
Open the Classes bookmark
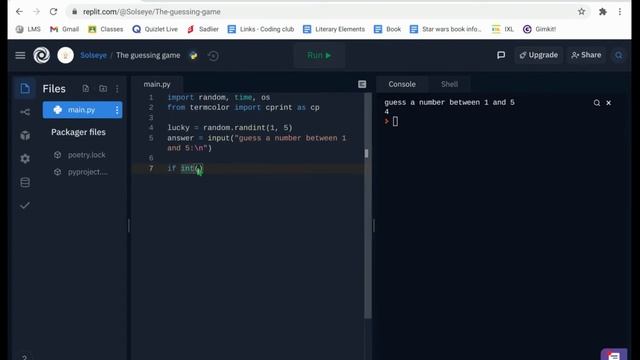coord(106,29)
